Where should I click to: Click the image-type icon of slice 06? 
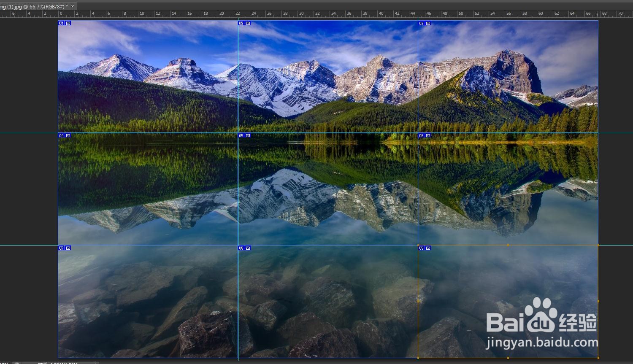coord(428,135)
